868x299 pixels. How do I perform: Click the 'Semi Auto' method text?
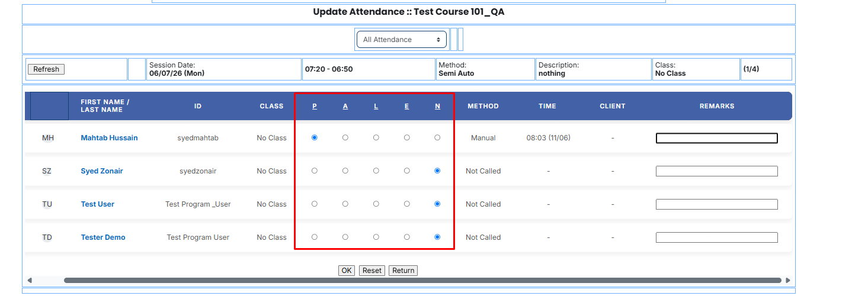tap(456, 73)
